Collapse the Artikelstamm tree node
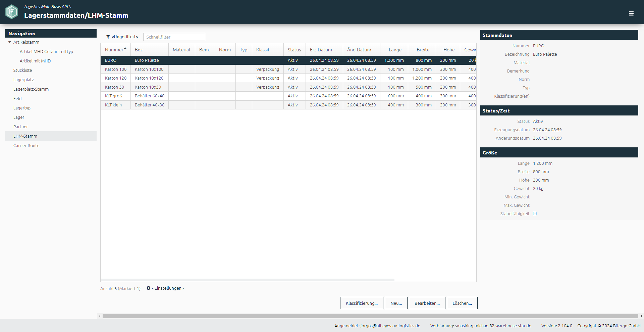Viewport: 644px width, 332px height. point(10,42)
